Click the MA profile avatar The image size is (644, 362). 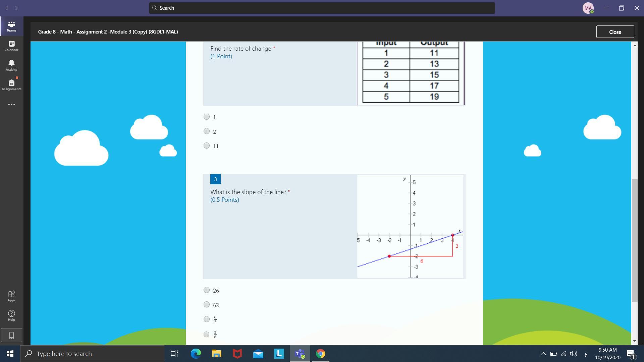pos(588,8)
